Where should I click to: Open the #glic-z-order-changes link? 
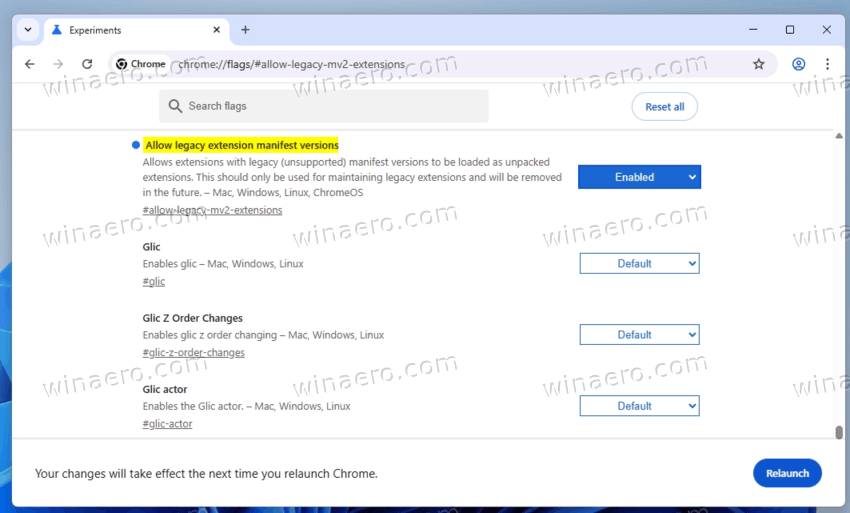pyautogui.click(x=194, y=352)
